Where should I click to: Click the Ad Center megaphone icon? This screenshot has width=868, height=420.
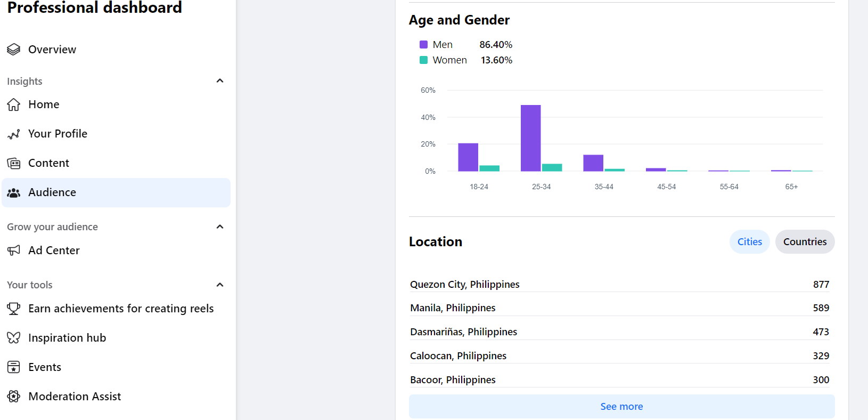pos(14,251)
